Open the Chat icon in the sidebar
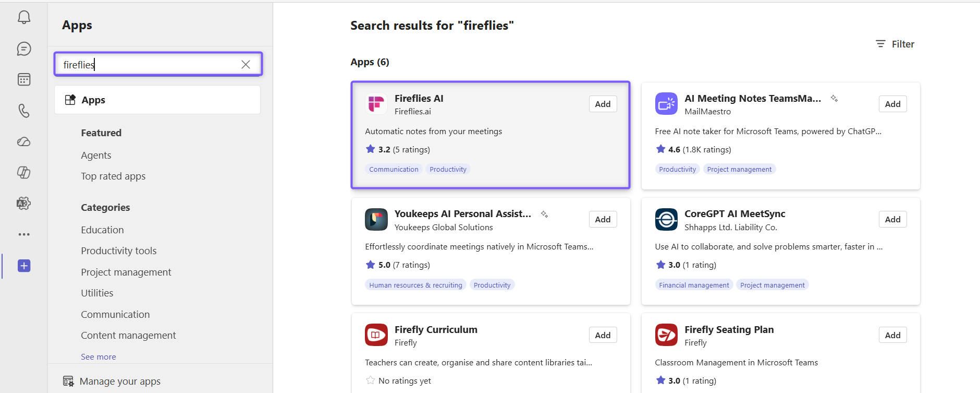 coord(24,49)
